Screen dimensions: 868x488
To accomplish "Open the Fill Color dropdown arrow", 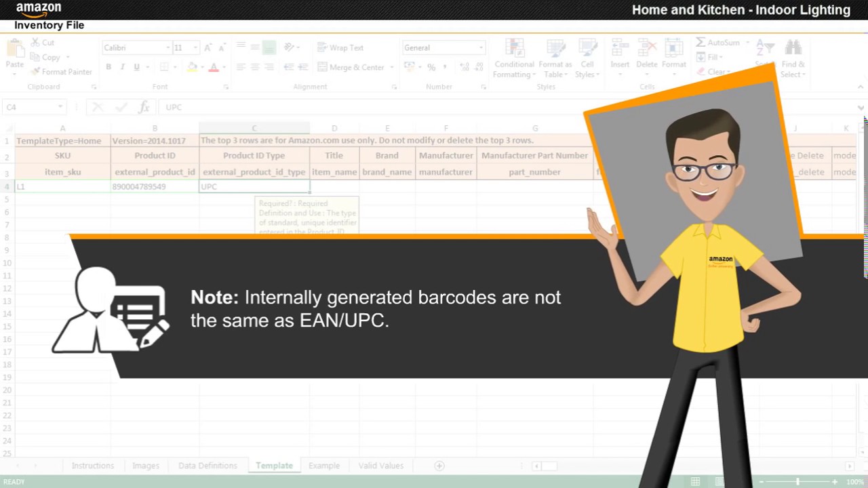I will click(201, 67).
